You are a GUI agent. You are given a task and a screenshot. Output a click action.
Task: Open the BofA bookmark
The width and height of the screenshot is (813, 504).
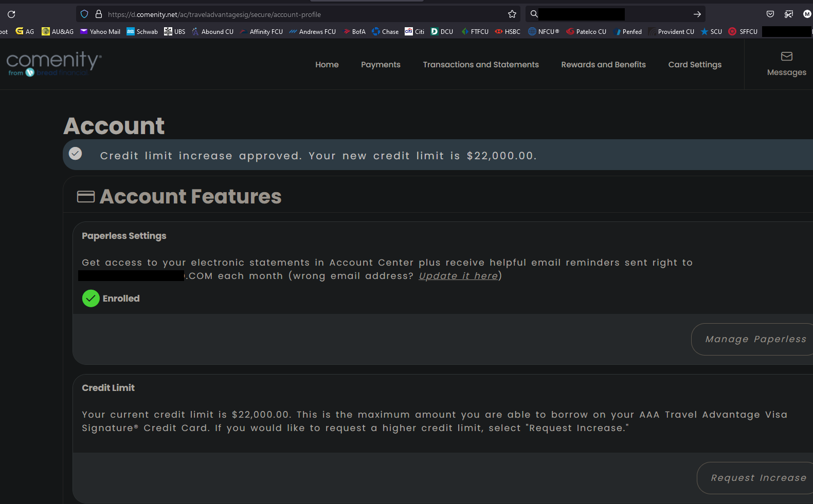tap(355, 31)
